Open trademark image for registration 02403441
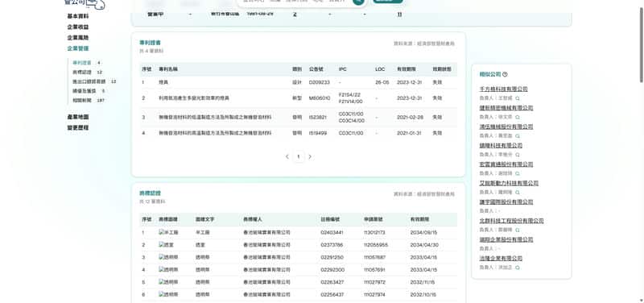 [x=168, y=232]
